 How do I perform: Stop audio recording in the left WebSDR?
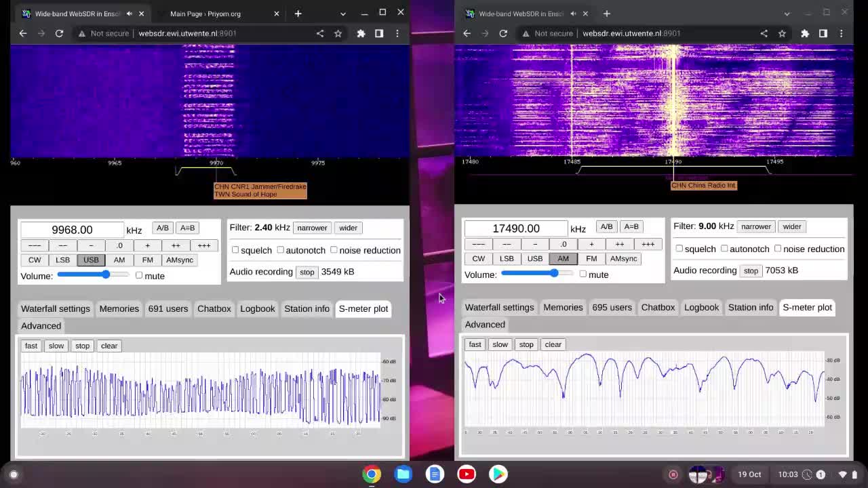[x=307, y=272]
